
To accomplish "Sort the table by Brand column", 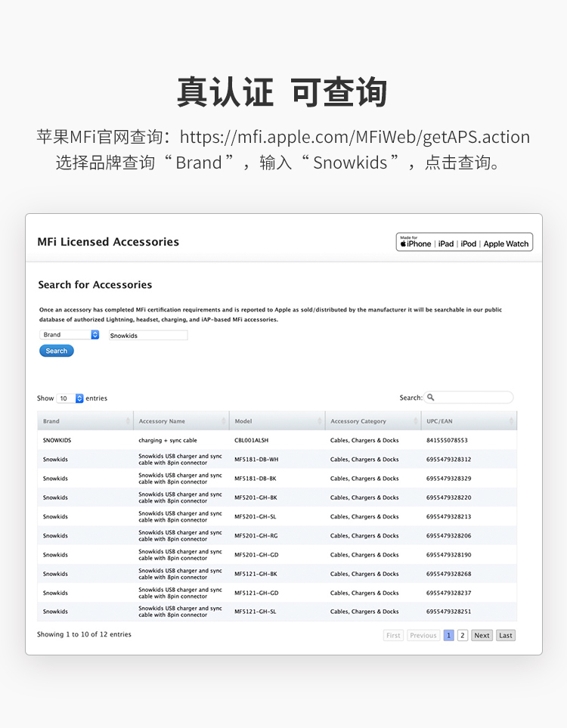I will (85, 421).
